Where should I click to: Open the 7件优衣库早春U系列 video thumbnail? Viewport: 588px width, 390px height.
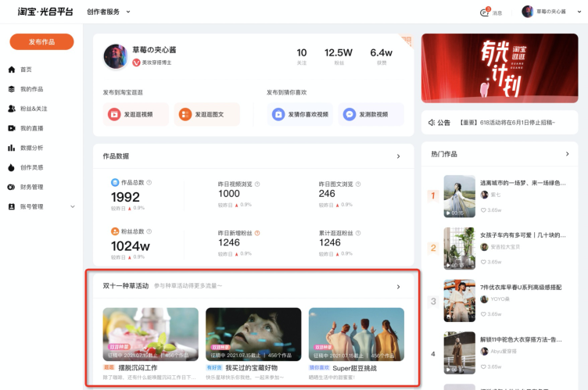click(460, 300)
